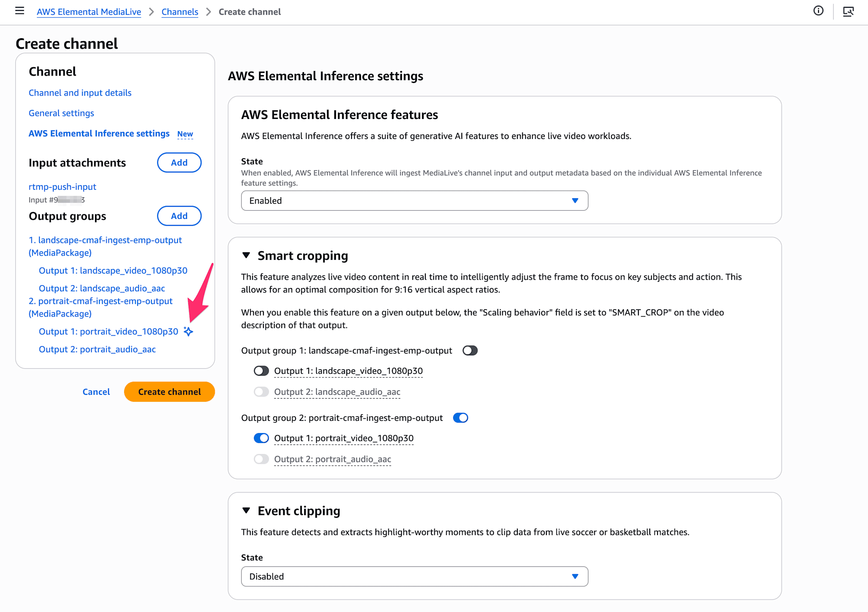Click Add button for Output groups
The height and width of the screenshot is (612, 868).
[x=179, y=216]
